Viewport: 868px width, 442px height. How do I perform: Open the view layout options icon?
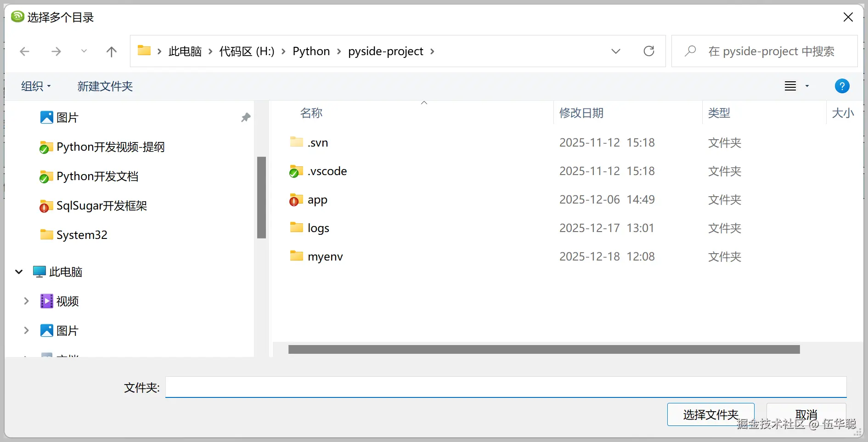(x=790, y=86)
